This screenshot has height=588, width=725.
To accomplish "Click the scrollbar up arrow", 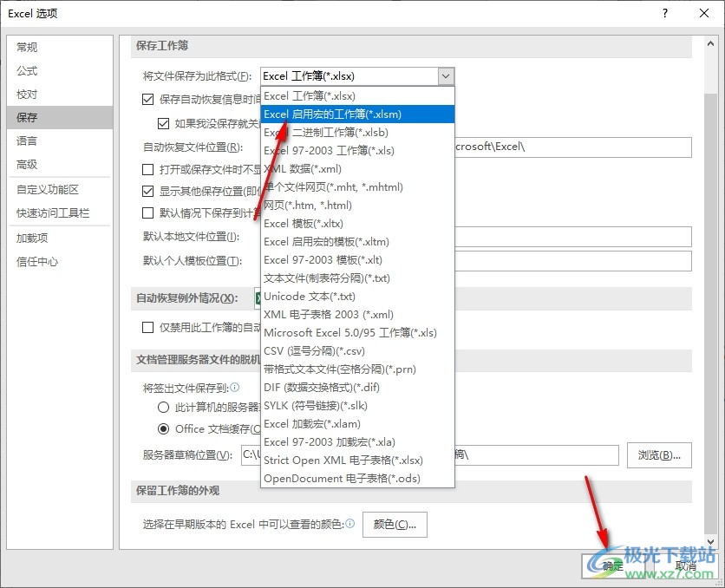I will coord(710,43).
